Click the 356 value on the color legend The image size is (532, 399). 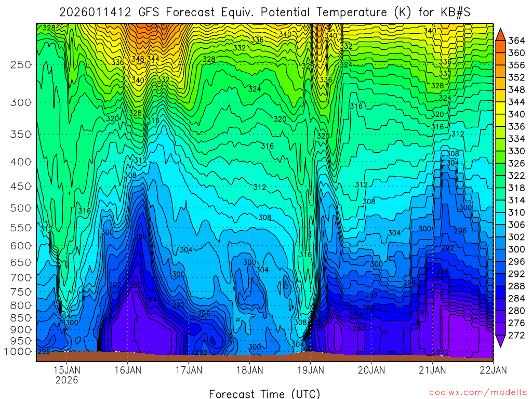coord(516,65)
